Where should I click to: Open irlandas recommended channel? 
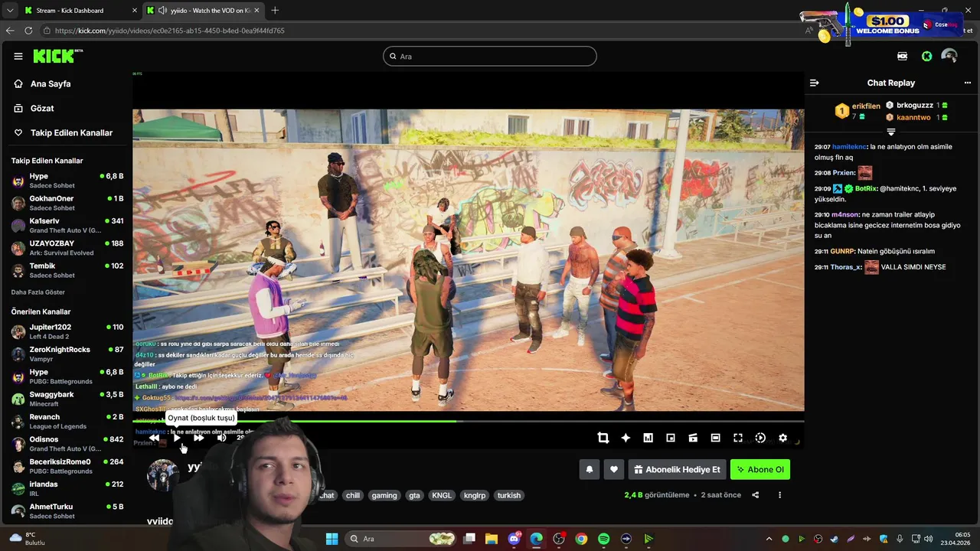tap(67, 488)
